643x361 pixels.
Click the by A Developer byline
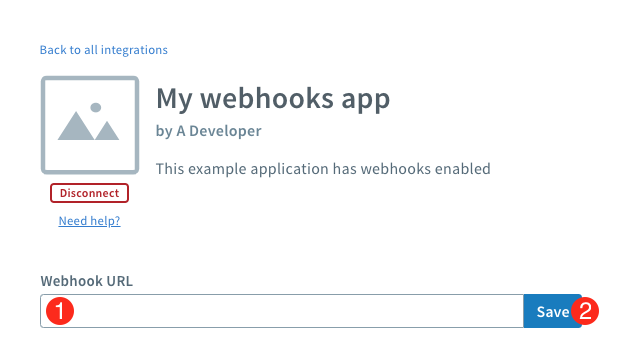[208, 131]
